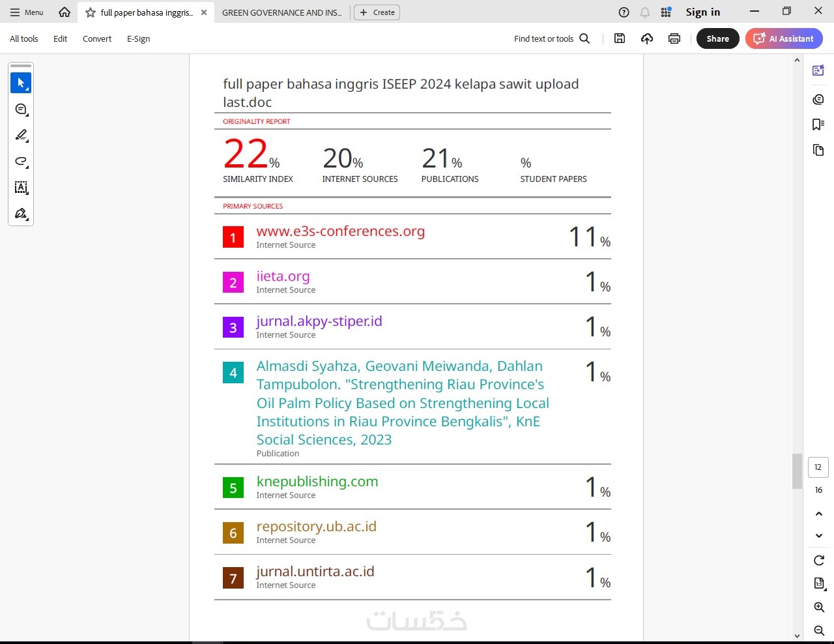Select the freehand draw tool
Screen dimensions: 834x644
pyautogui.click(x=21, y=161)
